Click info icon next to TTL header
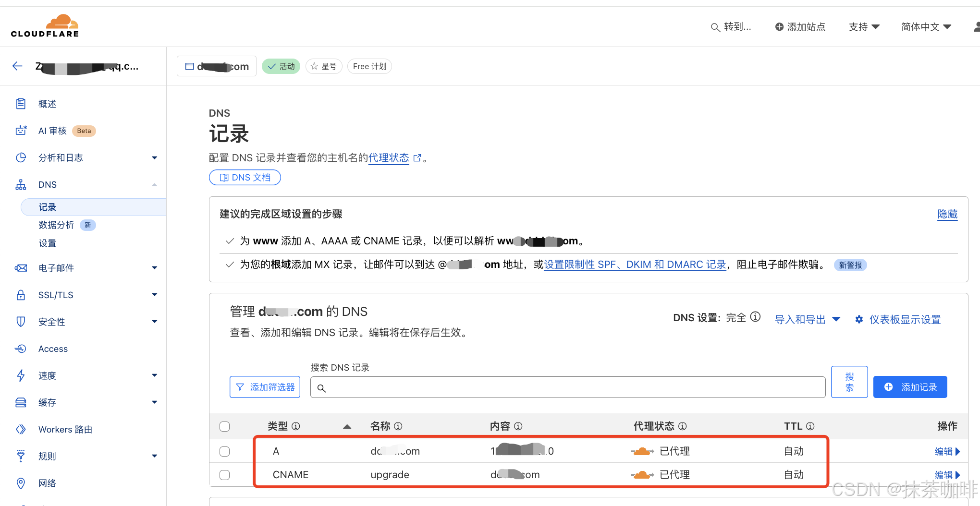Image resolution: width=980 pixels, height=506 pixels. click(x=810, y=426)
